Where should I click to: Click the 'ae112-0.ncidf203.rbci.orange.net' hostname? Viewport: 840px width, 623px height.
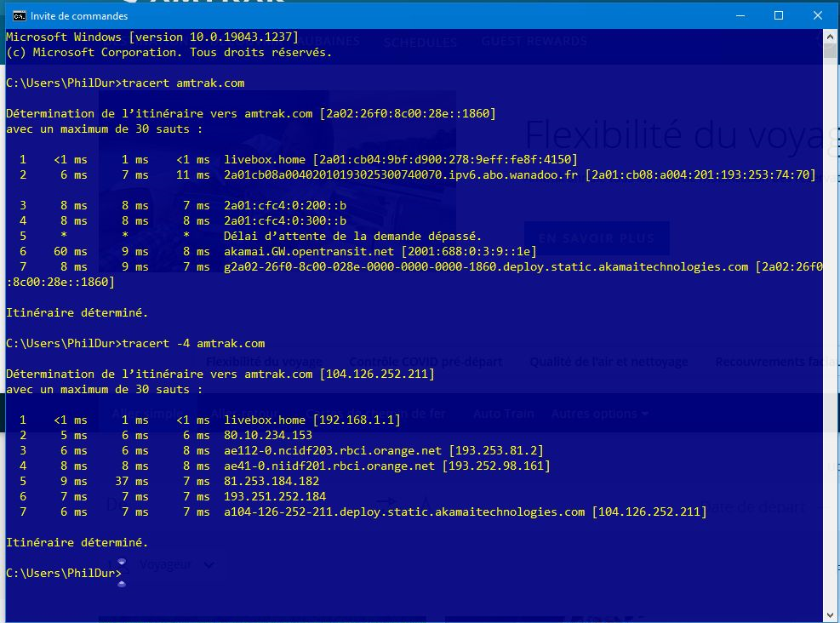333,450
